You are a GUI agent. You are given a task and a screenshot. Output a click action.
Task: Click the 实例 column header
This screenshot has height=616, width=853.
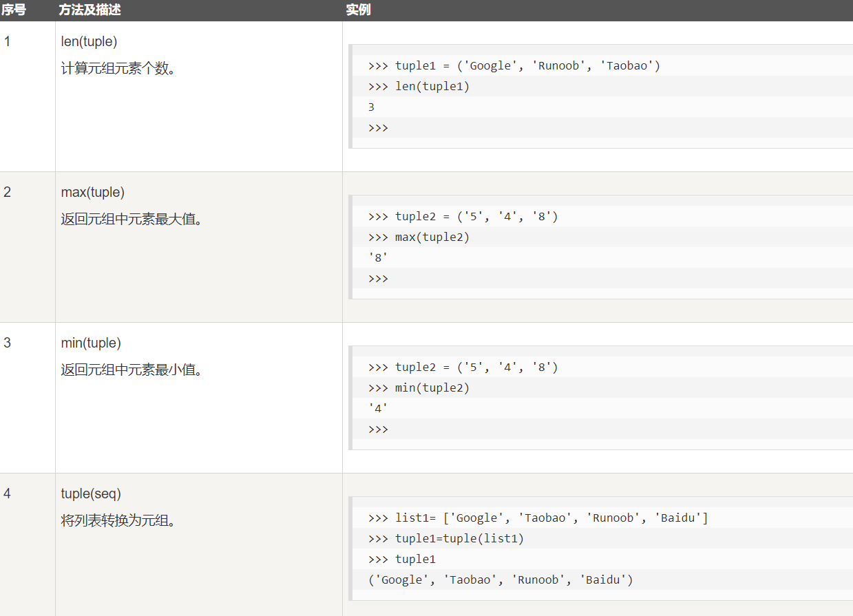[358, 10]
